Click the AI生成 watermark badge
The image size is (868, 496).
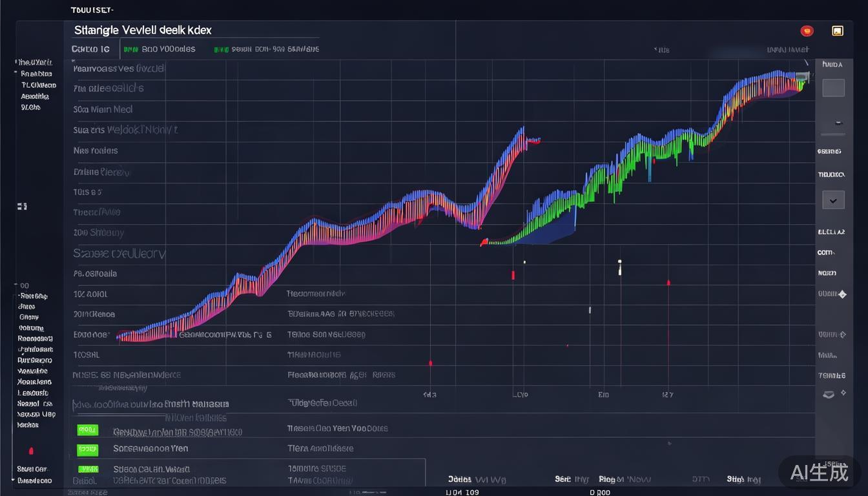tap(820, 473)
